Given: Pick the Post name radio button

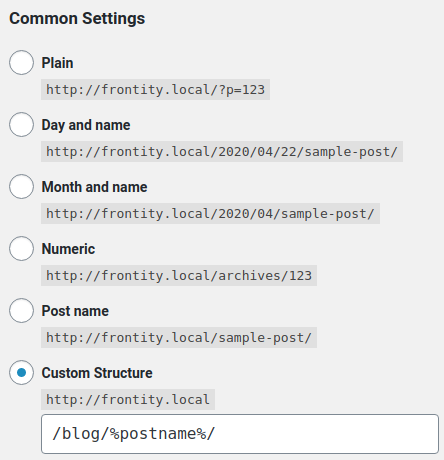Looking at the screenshot, I should [21, 310].
